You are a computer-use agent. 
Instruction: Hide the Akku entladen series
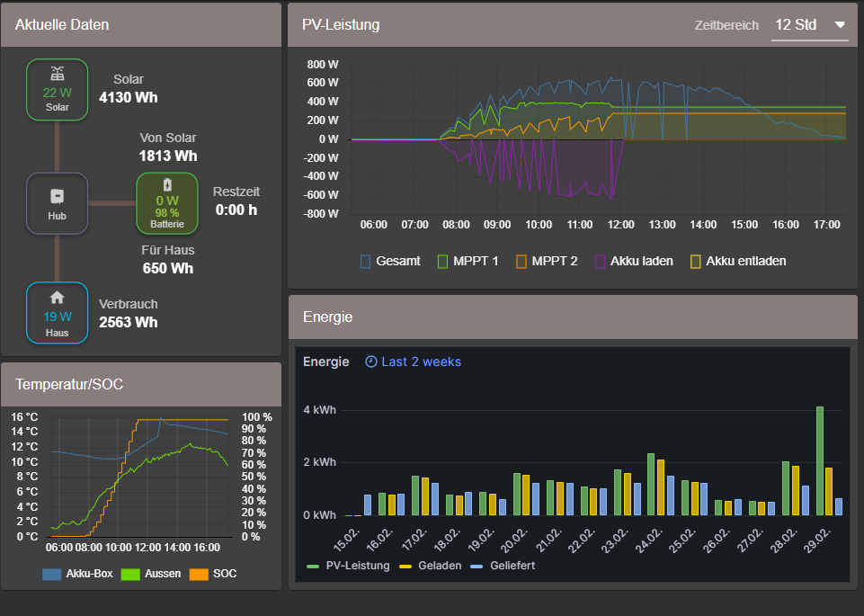[737, 261]
